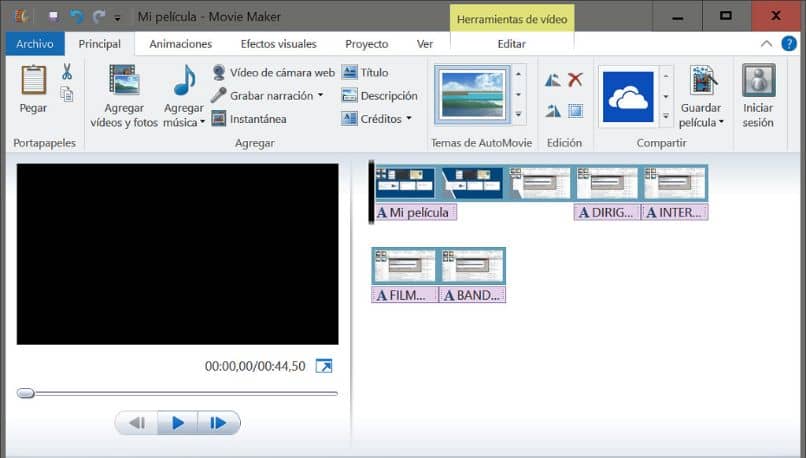
Task: Click the Guardar película icon
Action: (702, 80)
